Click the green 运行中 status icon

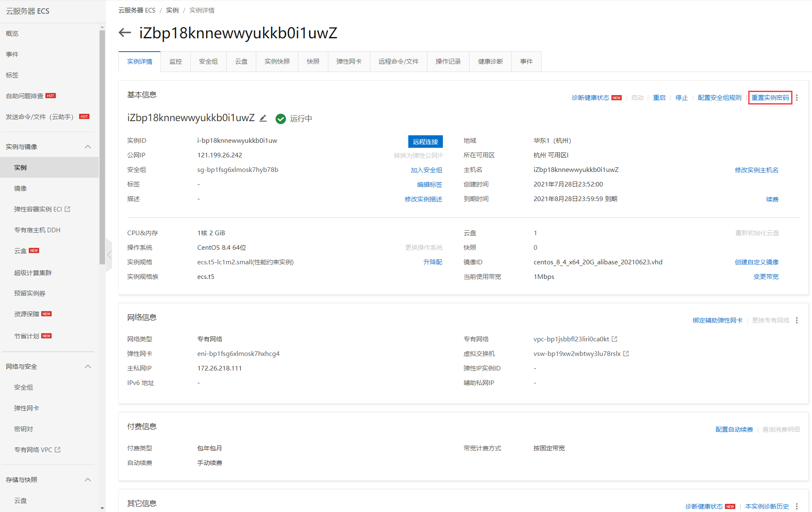coord(281,119)
